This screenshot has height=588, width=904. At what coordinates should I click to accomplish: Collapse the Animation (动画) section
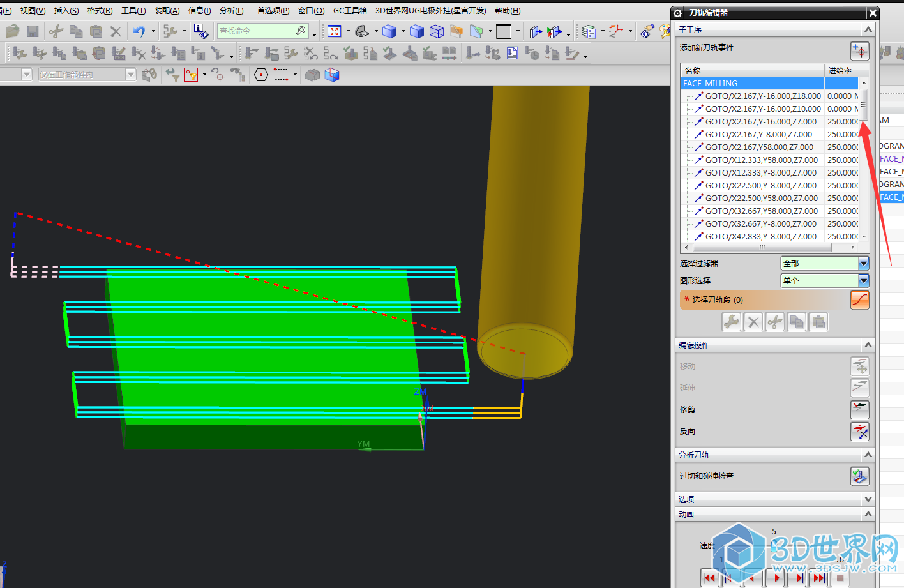(x=868, y=514)
